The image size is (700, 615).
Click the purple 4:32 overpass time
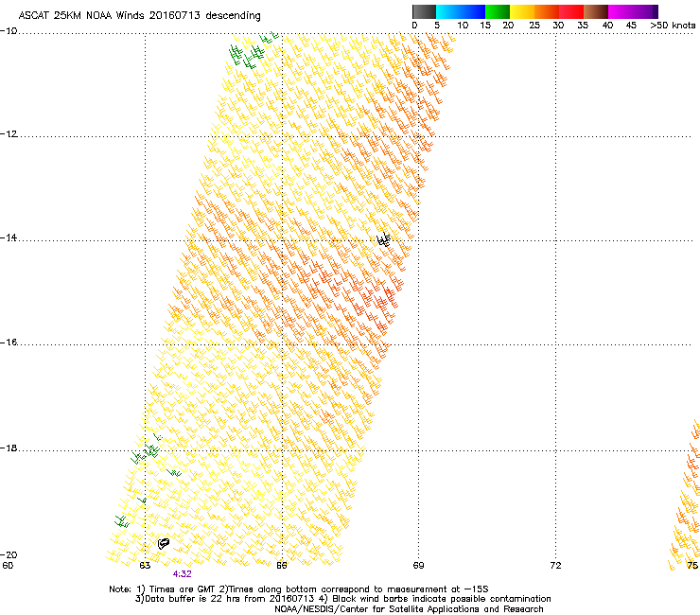click(183, 574)
